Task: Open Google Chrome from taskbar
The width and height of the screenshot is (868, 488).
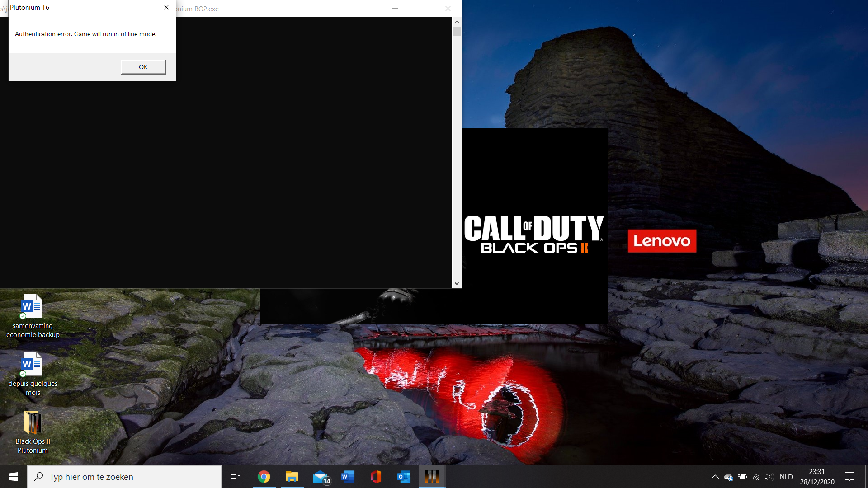Action: tap(264, 477)
